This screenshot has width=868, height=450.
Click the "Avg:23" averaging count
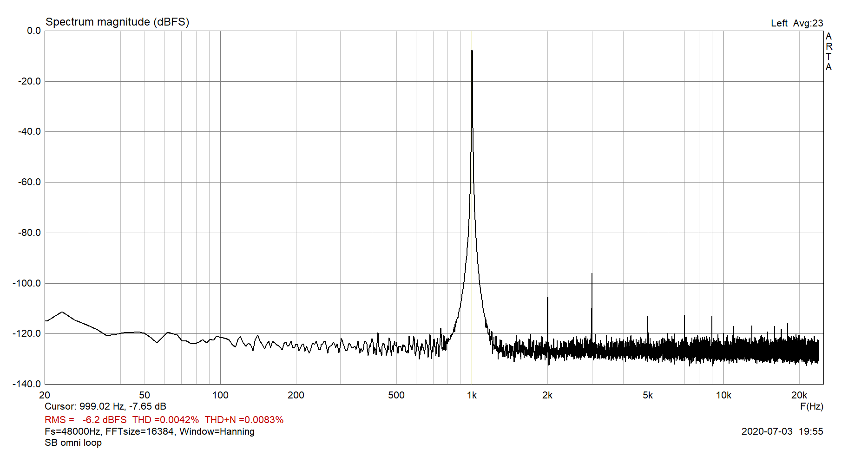[808, 23]
